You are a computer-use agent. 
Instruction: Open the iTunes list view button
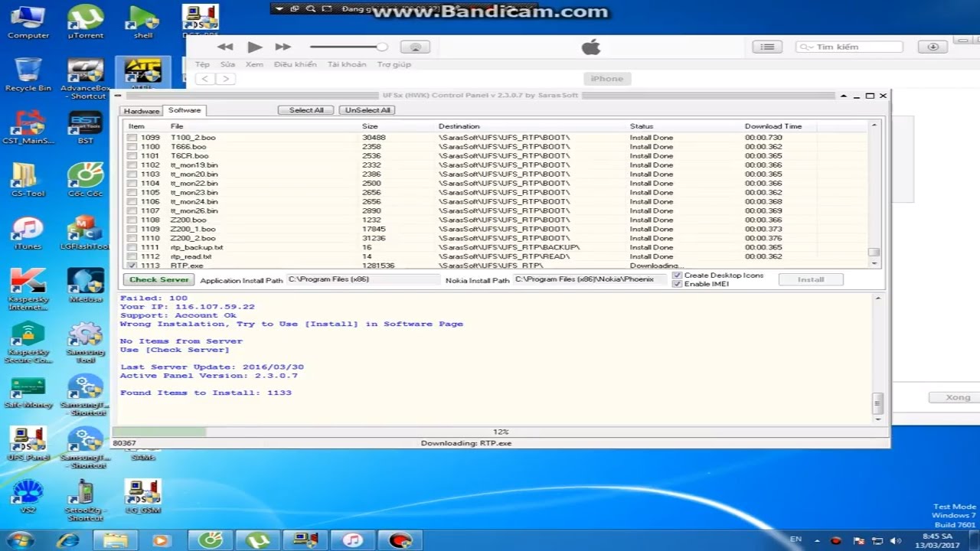pos(767,47)
